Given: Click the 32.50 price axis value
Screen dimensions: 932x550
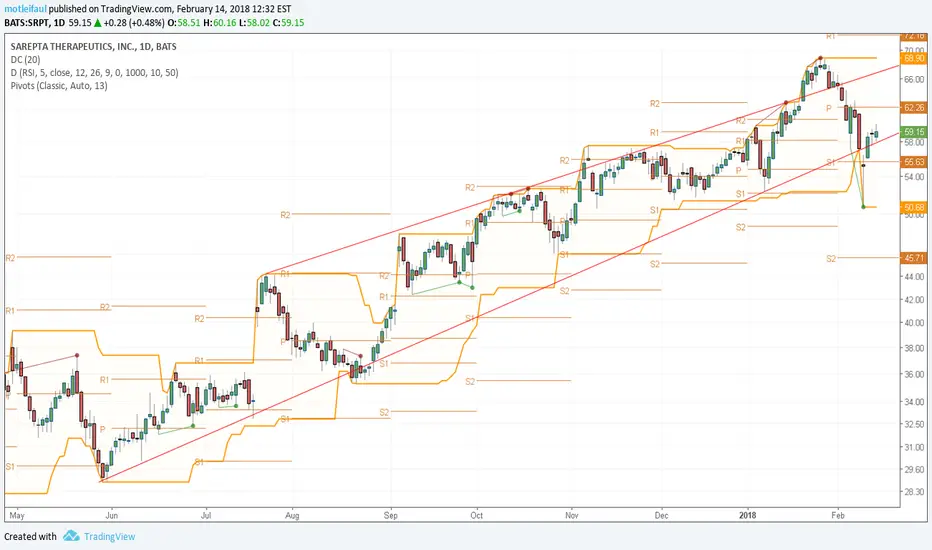Looking at the screenshot, I should 914,425.
